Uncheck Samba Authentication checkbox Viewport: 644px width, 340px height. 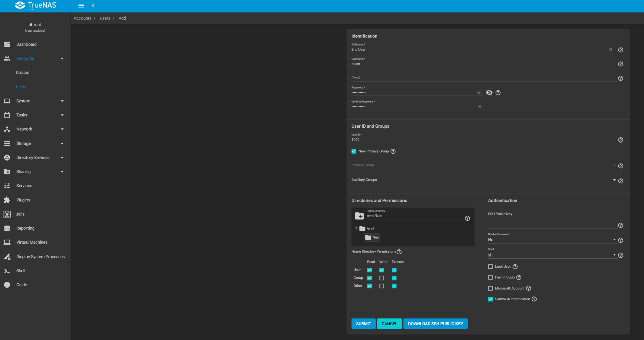click(490, 299)
